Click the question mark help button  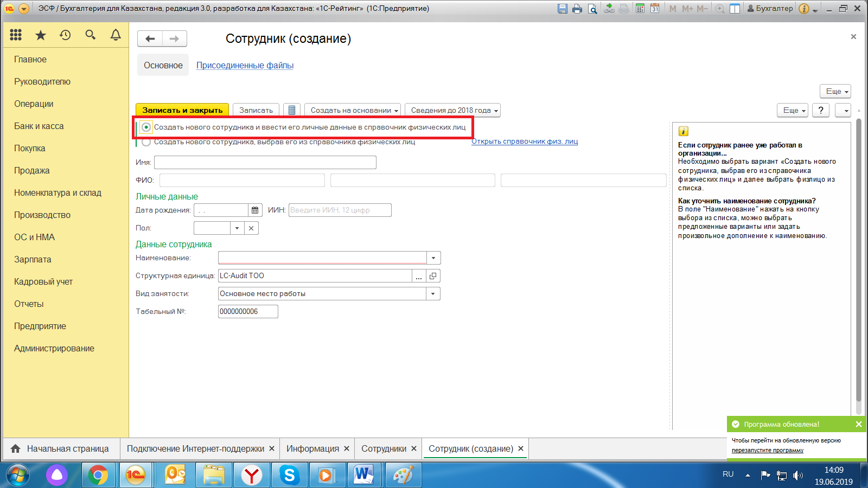[821, 110]
